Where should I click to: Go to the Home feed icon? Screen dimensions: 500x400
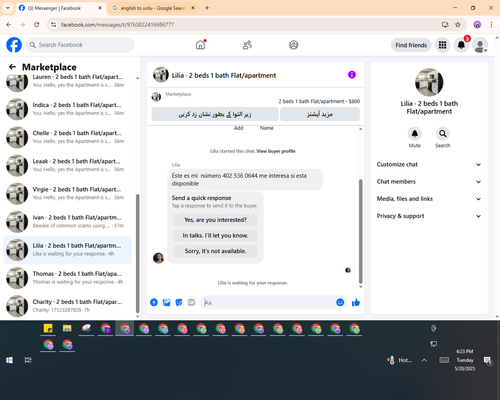[200, 45]
